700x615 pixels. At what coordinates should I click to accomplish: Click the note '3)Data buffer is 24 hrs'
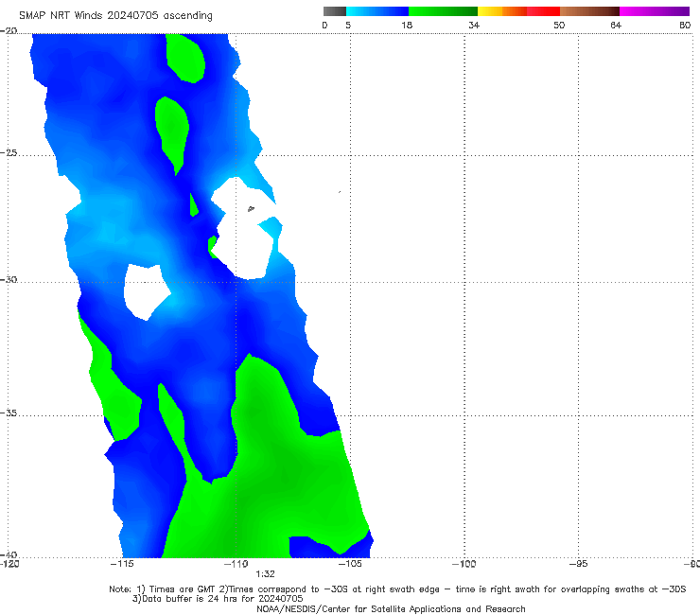pos(218,599)
